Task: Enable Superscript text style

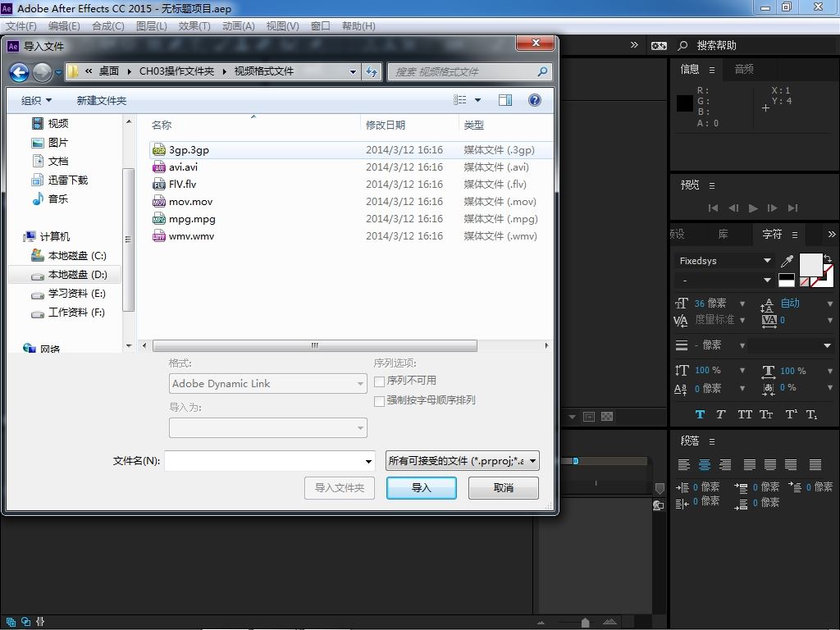Action: 792,414
